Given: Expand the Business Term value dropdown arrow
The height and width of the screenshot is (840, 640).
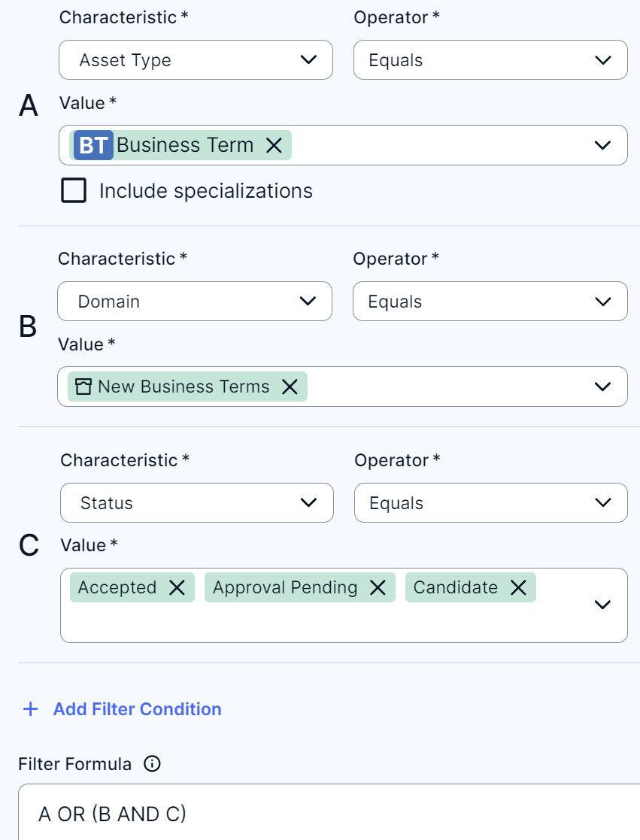Looking at the screenshot, I should point(602,145).
